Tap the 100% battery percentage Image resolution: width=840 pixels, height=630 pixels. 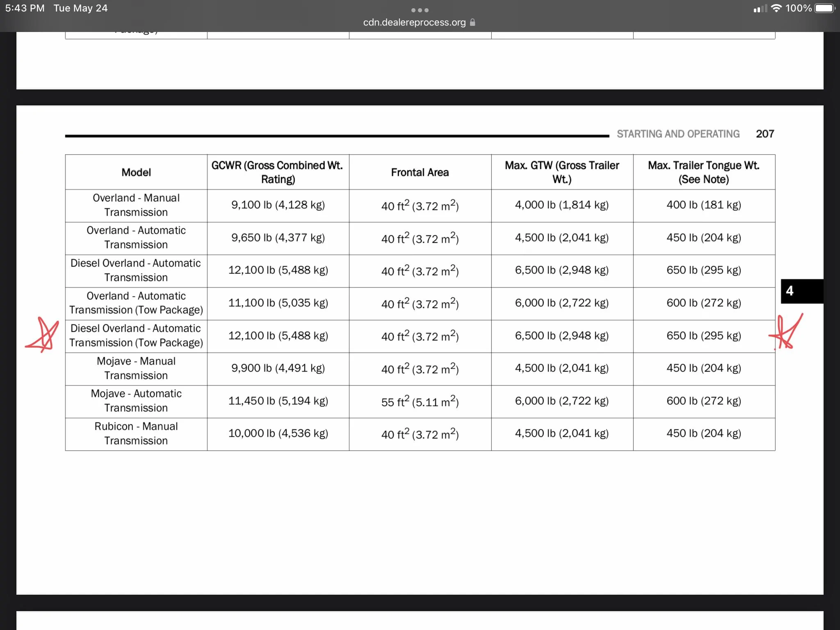pyautogui.click(x=799, y=8)
